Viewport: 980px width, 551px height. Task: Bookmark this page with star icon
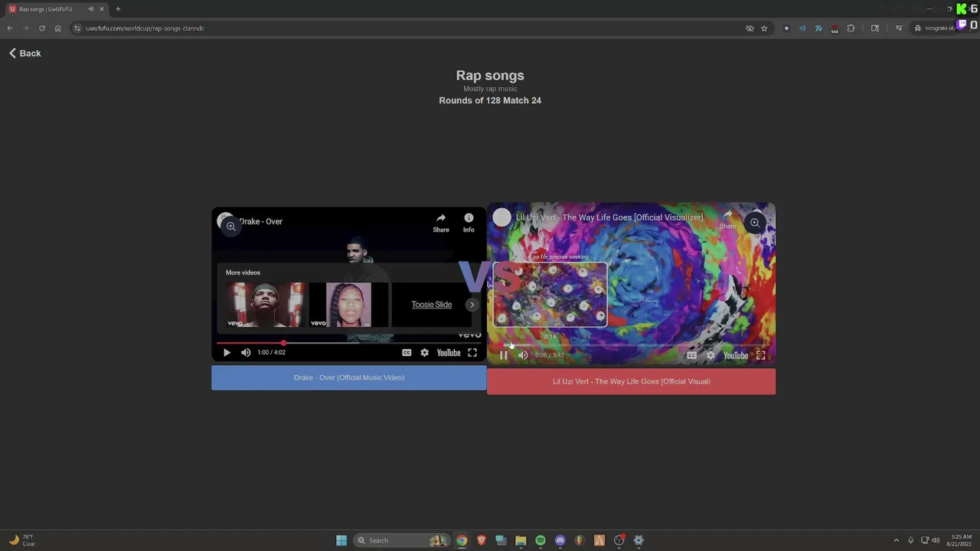tap(764, 28)
